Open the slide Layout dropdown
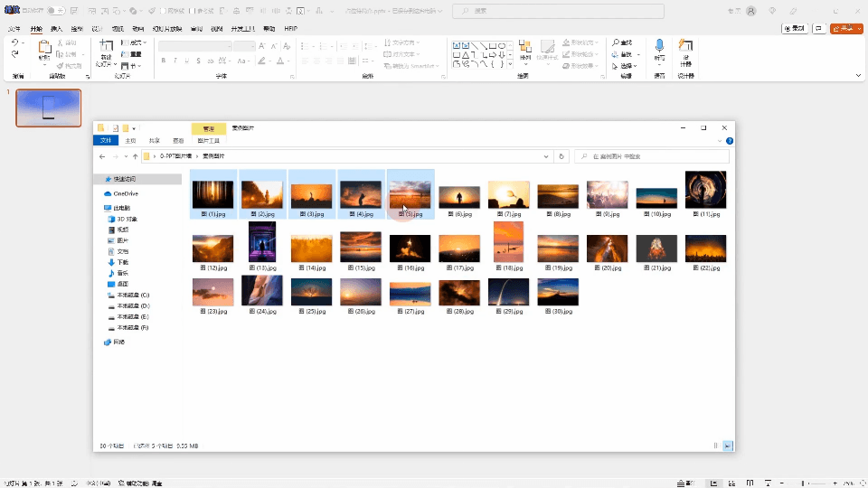The width and height of the screenshot is (868, 488). click(x=134, y=42)
